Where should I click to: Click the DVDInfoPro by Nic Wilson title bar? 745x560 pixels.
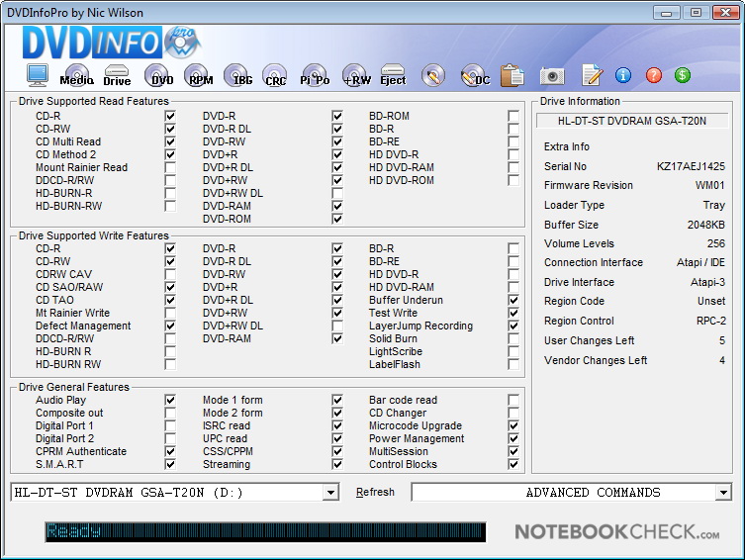pyautogui.click(x=74, y=13)
